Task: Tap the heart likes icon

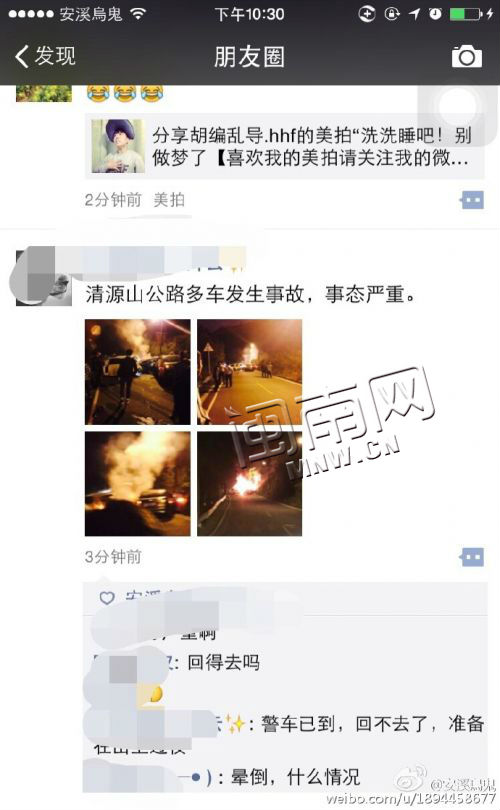Action: (x=107, y=598)
